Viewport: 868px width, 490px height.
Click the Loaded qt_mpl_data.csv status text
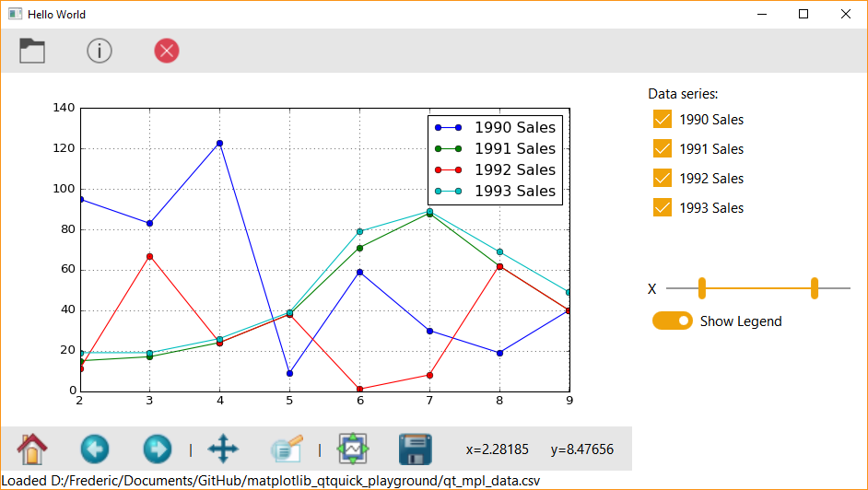(x=271, y=481)
